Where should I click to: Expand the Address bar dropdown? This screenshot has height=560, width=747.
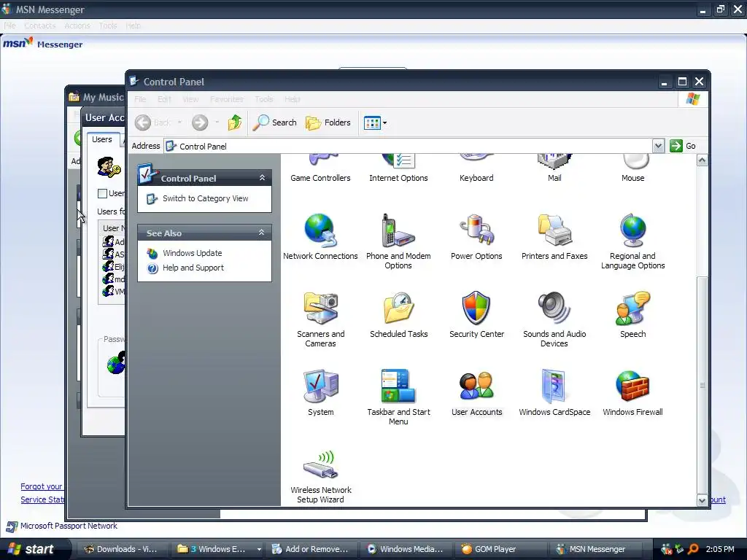[x=658, y=146]
